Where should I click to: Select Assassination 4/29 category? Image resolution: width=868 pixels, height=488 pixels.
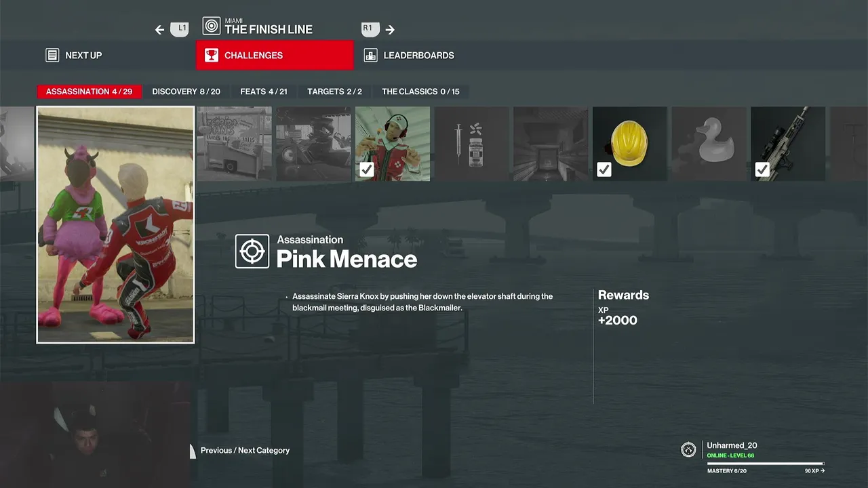pyautogui.click(x=89, y=91)
